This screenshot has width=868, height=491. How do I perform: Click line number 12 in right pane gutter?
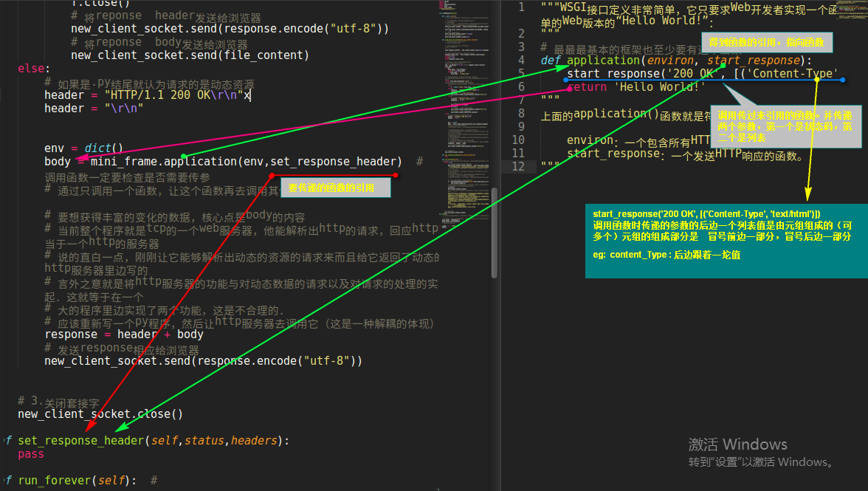pyautogui.click(x=518, y=167)
